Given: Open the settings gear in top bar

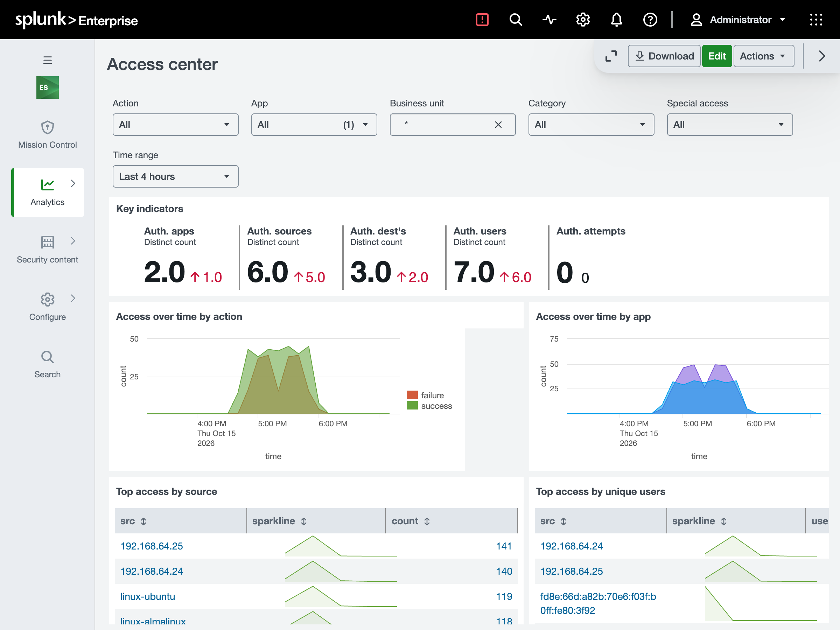Looking at the screenshot, I should click(583, 19).
